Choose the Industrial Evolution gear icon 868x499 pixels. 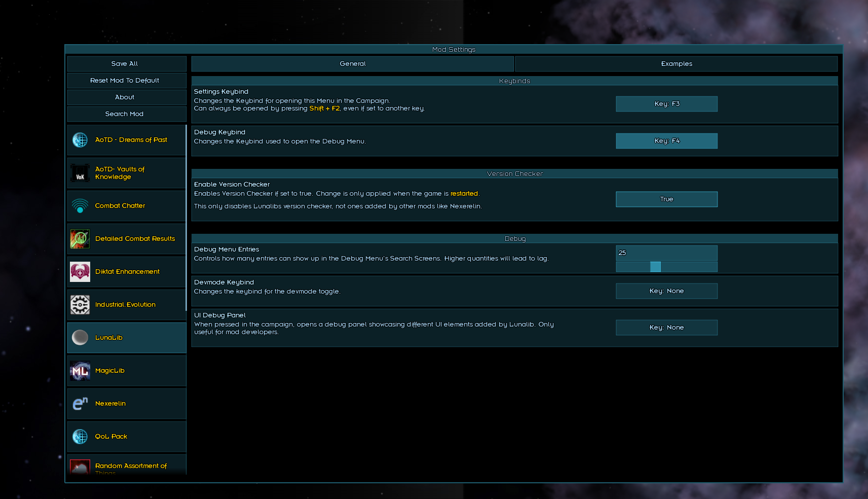click(80, 305)
